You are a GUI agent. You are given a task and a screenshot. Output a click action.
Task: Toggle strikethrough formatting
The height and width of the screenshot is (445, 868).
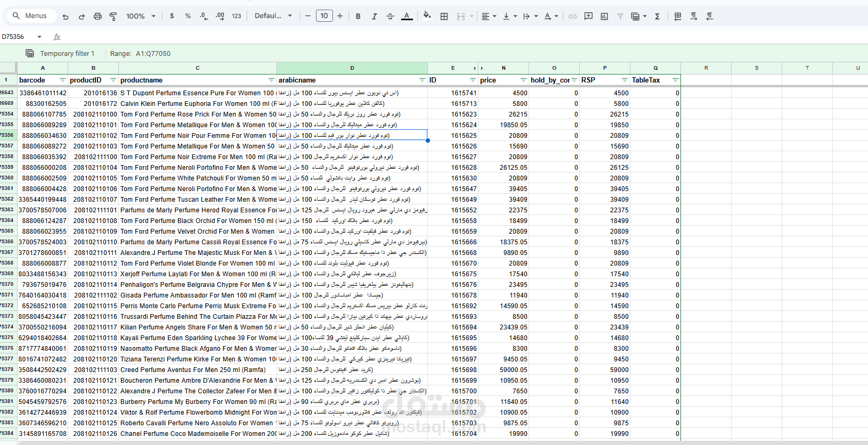tap(390, 16)
